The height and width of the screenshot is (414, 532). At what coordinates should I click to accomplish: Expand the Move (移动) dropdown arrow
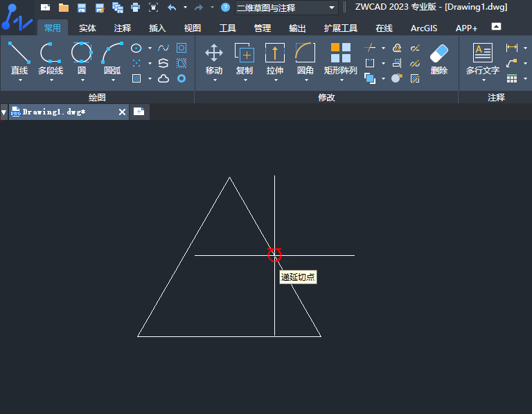(215, 80)
